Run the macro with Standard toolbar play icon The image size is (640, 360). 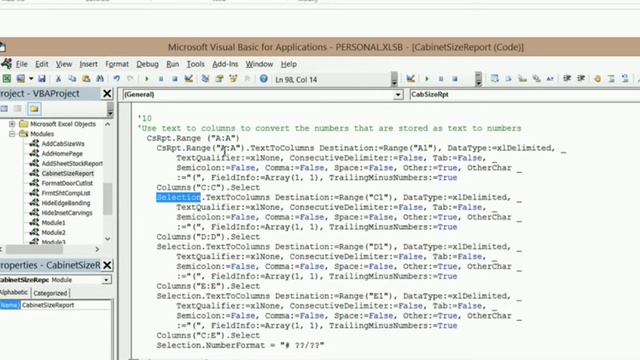click(x=147, y=79)
